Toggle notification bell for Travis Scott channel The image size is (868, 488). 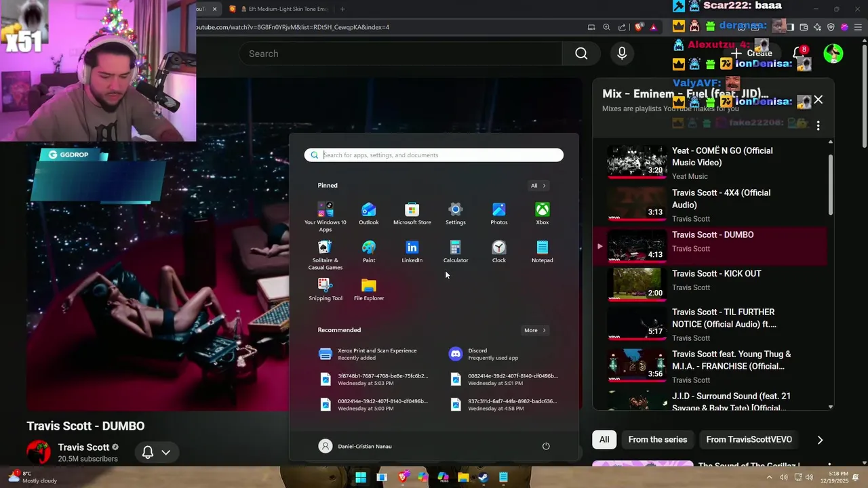click(156, 452)
